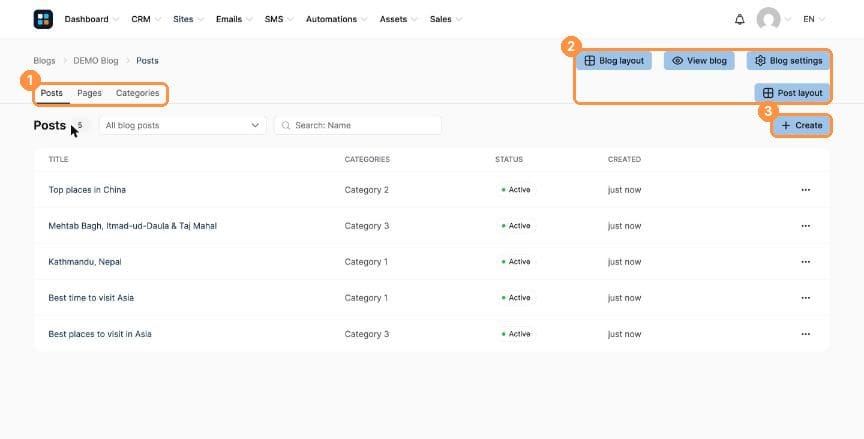
Task: Open options for Mehtab Bagh post
Action: click(806, 226)
